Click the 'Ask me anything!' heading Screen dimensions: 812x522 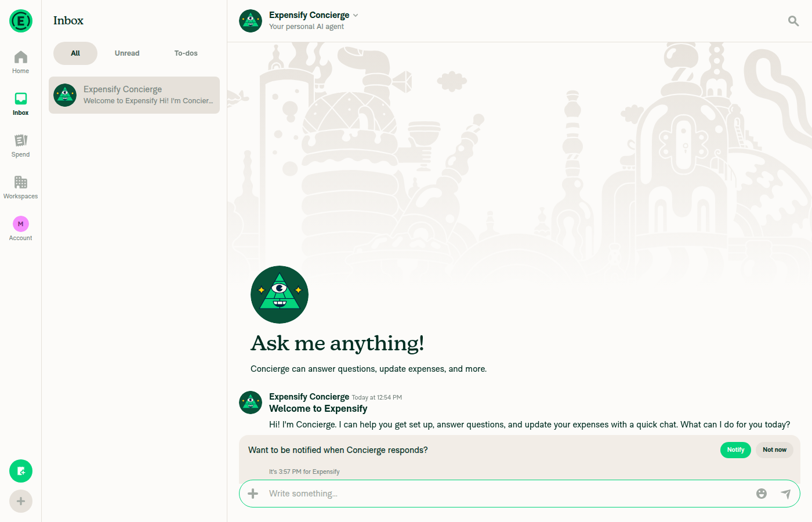click(337, 343)
